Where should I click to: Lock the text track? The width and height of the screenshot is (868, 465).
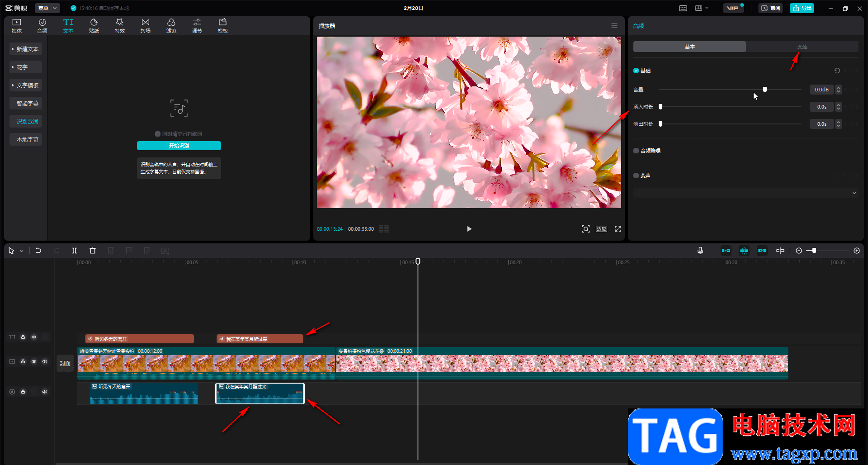coord(23,337)
